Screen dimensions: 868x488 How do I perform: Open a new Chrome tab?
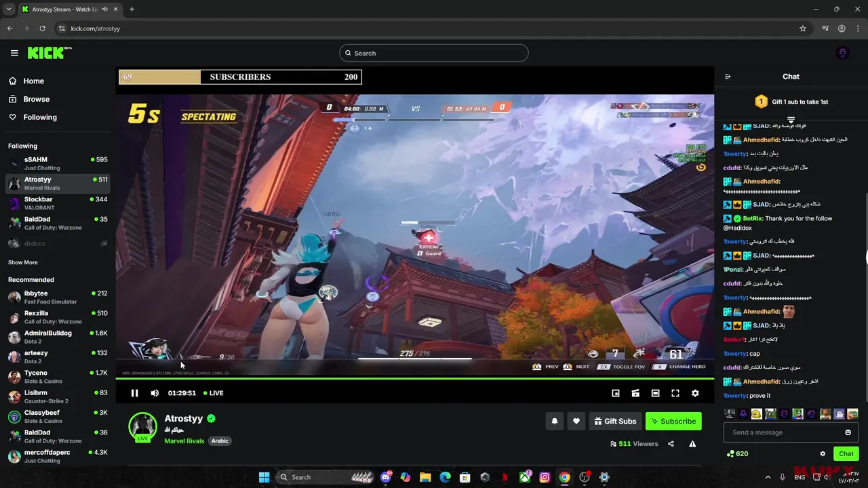click(132, 9)
